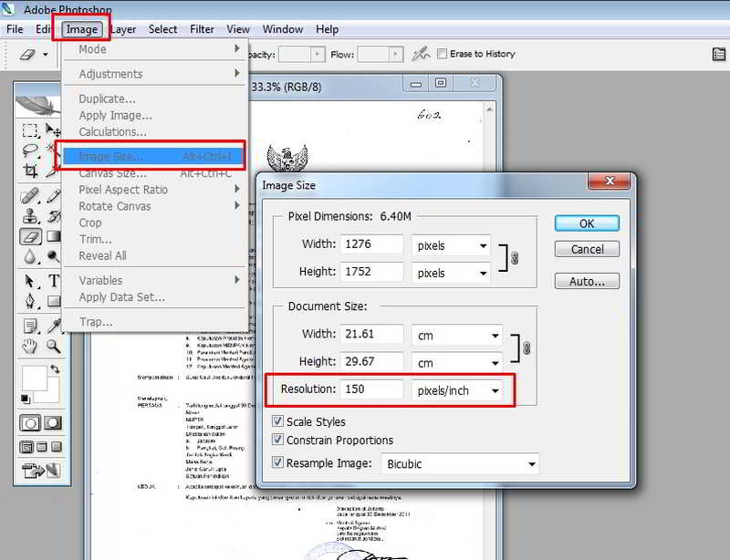Click the Auto... button
Screen dimensions: 730x560
587,281
